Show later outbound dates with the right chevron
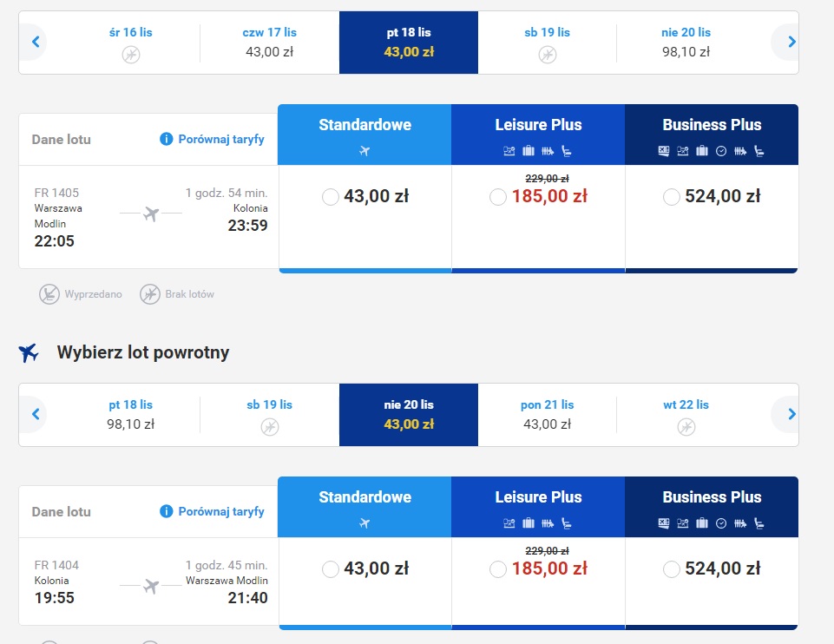Image resolution: width=834 pixels, height=644 pixels. tap(791, 42)
